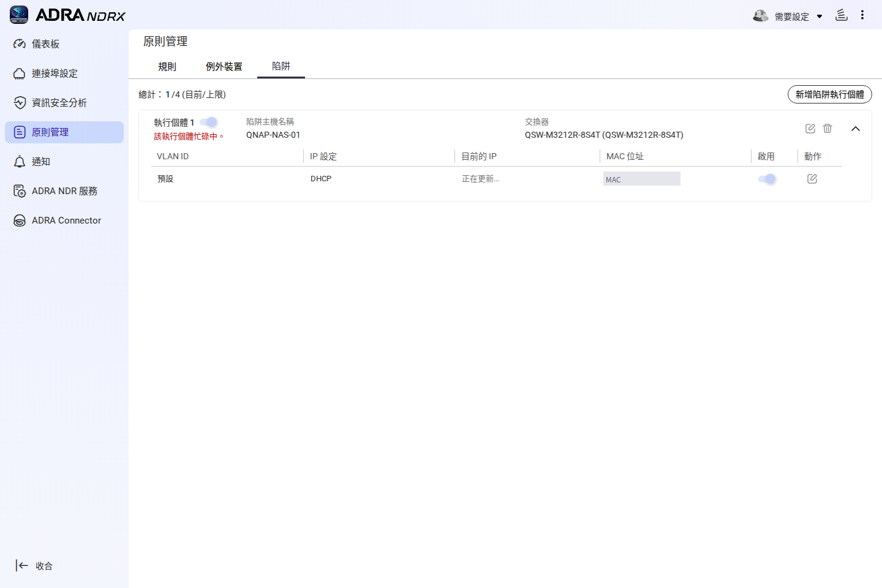This screenshot has height=588, width=882.
Task: Select the 陷阱 tab
Action: tap(281, 66)
